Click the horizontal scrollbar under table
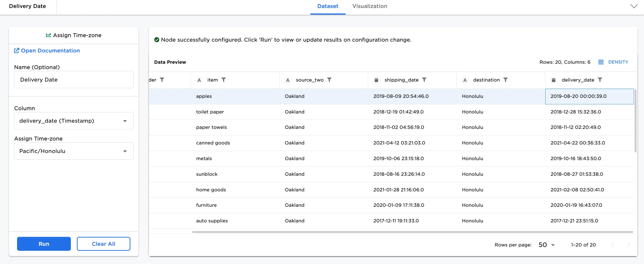This screenshot has width=644, height=264. tap(412, 232)
